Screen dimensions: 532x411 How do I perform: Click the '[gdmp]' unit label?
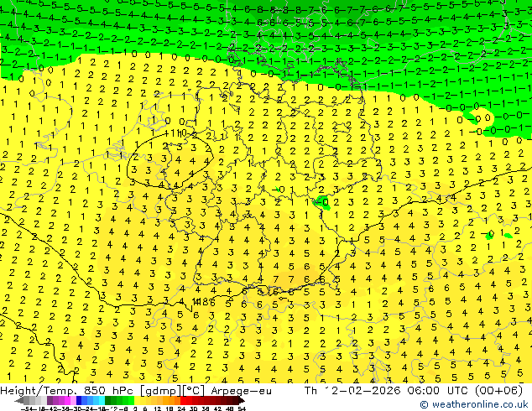161,392
